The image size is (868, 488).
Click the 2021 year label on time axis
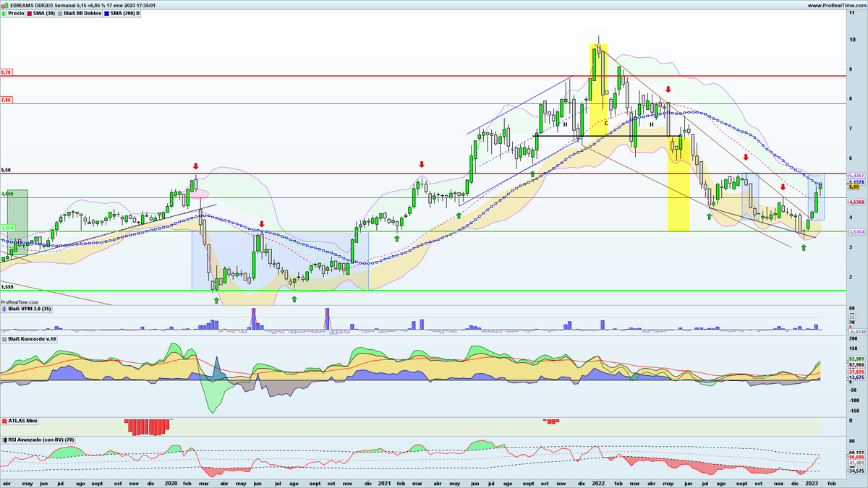point(384,482)
